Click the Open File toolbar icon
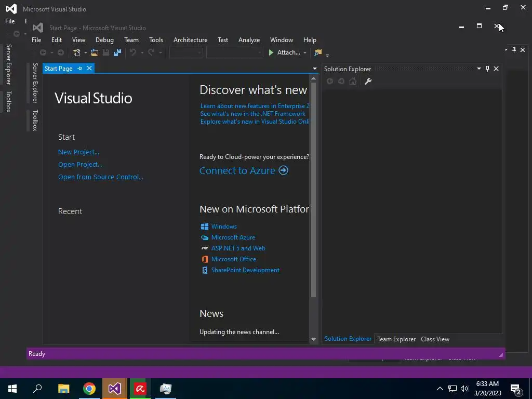The height and width of the screenshot is (399, 532). pos(95,52)
